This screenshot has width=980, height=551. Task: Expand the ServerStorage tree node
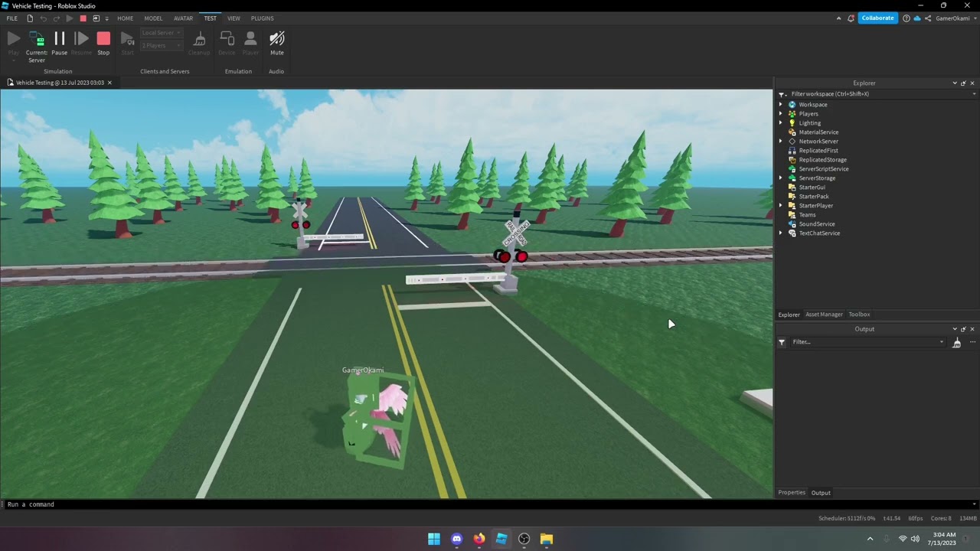tap(781, 178)
